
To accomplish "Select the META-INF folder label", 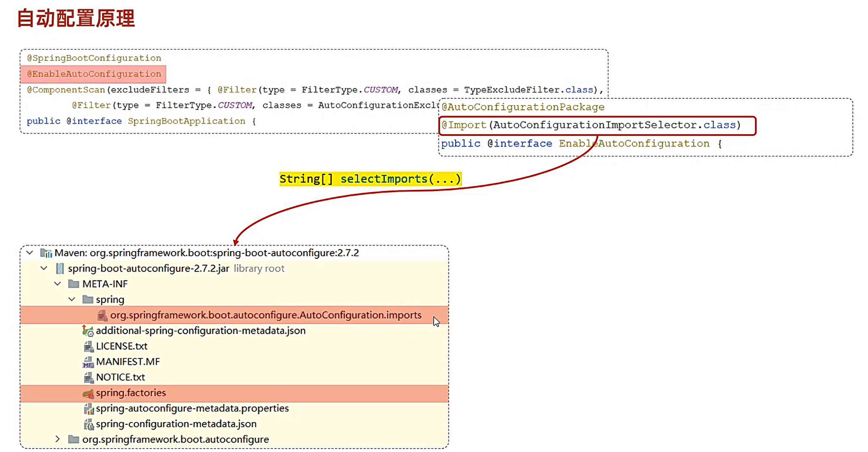I will (x=105, y=284).
